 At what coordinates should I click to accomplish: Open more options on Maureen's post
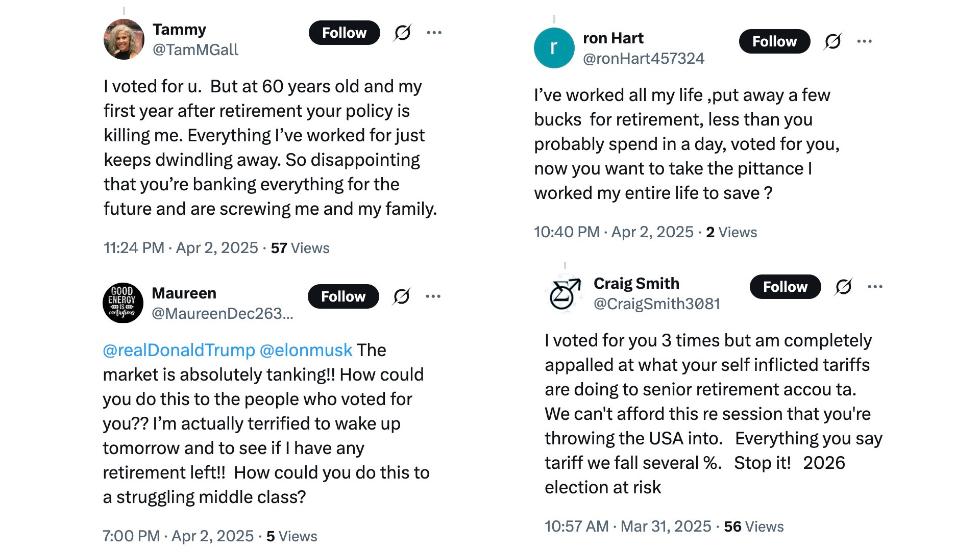pyautogui.click(x=433, y=296)
